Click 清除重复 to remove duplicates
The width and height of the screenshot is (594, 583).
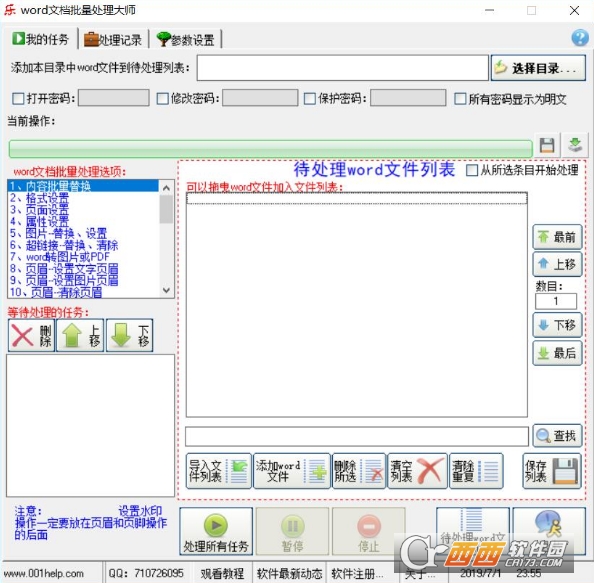point(476,471)
